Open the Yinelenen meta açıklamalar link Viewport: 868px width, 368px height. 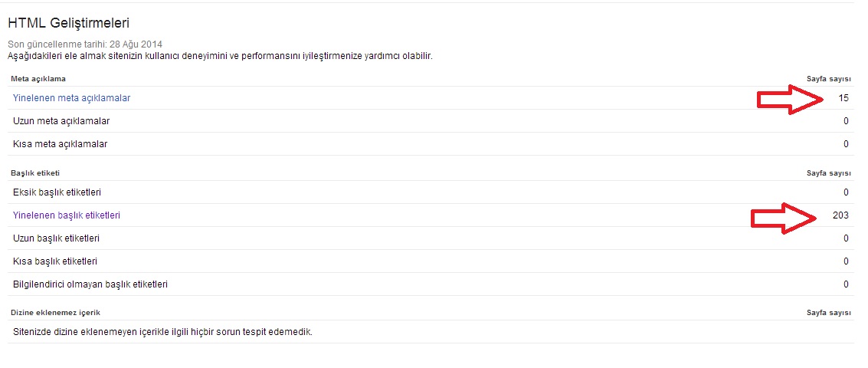(x=71, y=98)
